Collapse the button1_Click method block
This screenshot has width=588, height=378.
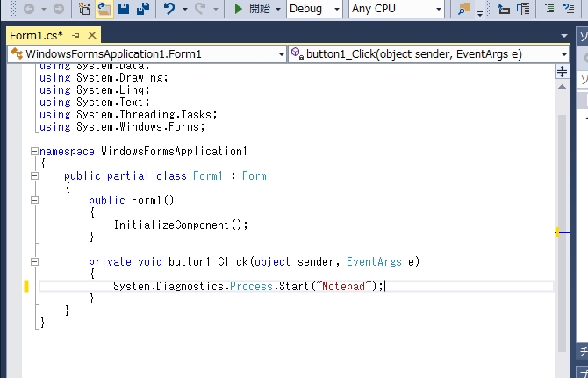[33, 261]
